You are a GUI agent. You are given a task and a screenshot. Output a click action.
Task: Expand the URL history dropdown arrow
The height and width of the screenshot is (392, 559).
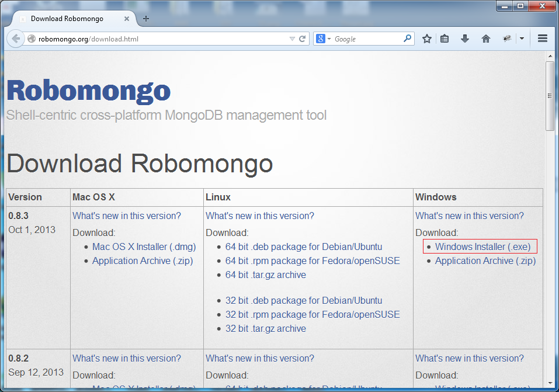[x=292, y=39]
